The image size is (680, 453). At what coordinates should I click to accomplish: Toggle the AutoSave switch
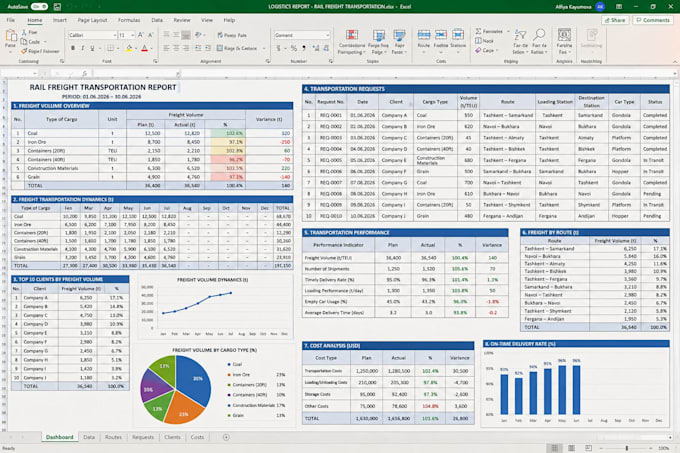tap(39, 7)
